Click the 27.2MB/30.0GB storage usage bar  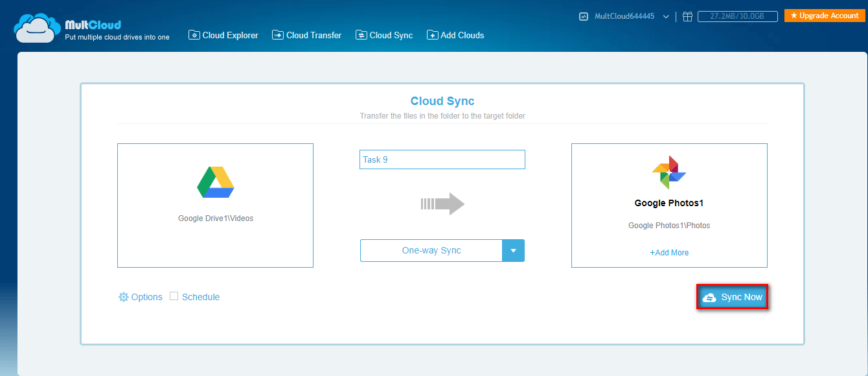738,16
